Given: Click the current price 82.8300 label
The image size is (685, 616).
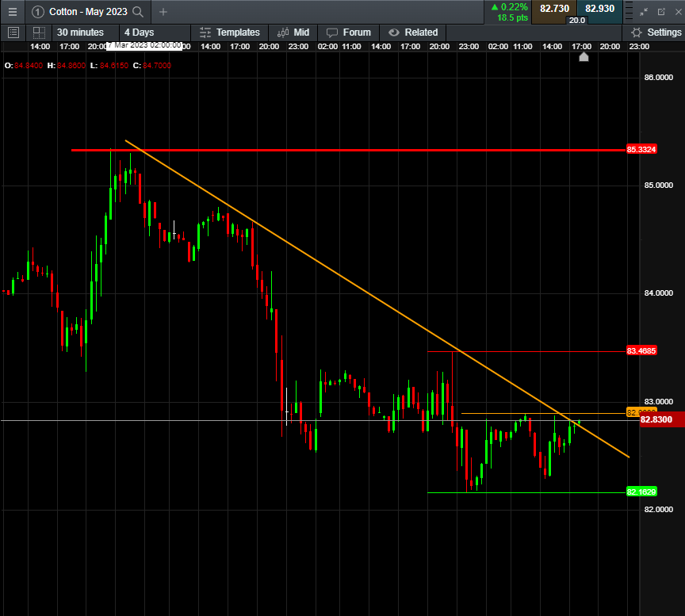Looking at the screenshot, I should 661,419.
